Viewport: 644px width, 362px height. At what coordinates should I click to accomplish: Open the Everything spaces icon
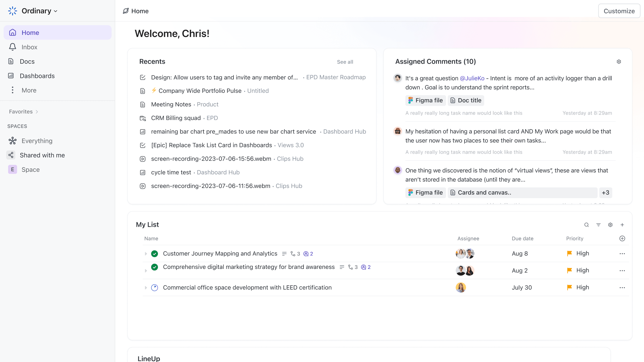tap(12, 141)
